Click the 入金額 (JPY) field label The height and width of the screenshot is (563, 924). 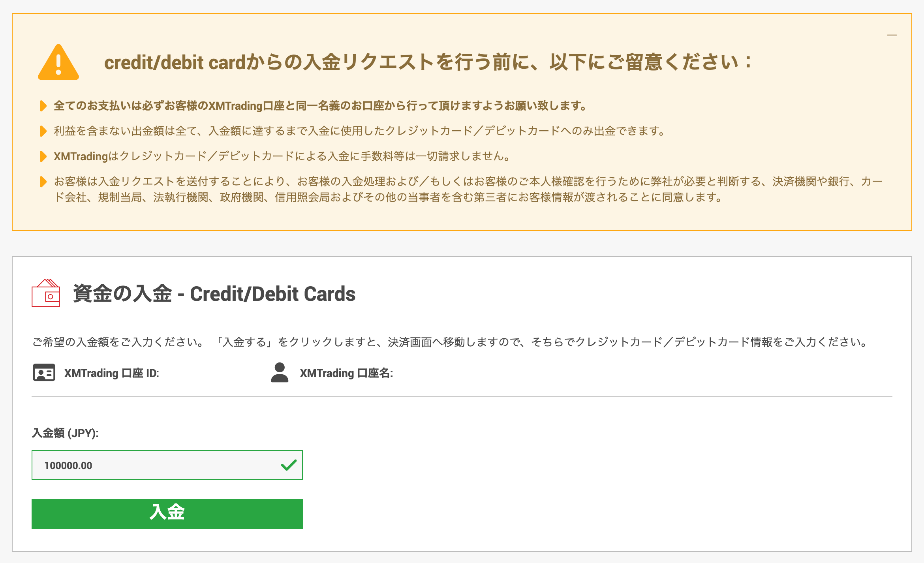(x=65, y=433)
